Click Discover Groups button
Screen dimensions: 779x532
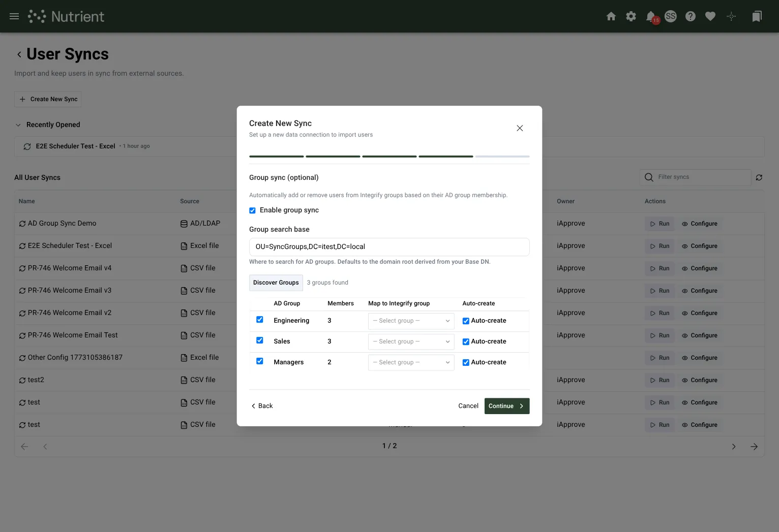click(x=276, y=283)
